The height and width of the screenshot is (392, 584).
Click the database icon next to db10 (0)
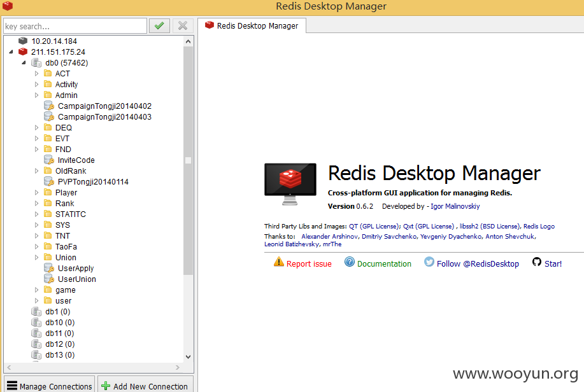coord(36,322)
